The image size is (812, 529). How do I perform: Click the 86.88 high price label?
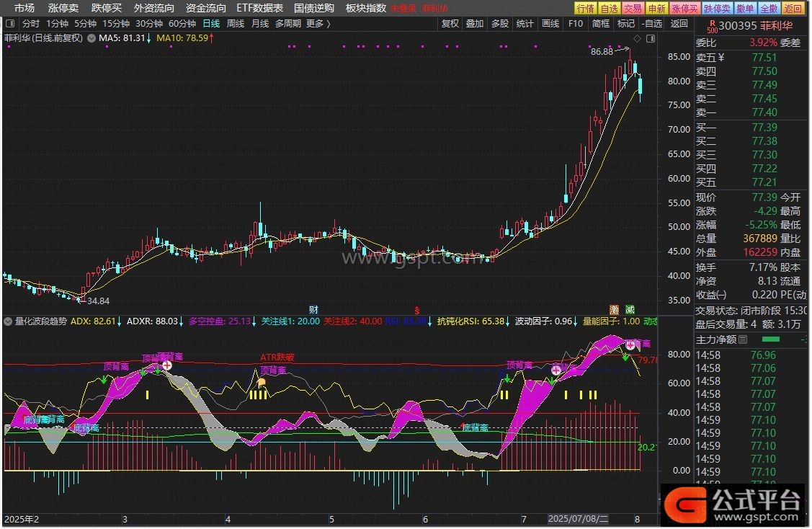click(x=602, y=51)
